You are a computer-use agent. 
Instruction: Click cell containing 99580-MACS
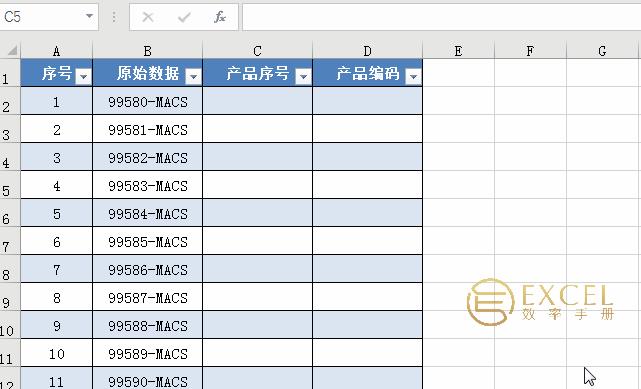tap(148, 101)
